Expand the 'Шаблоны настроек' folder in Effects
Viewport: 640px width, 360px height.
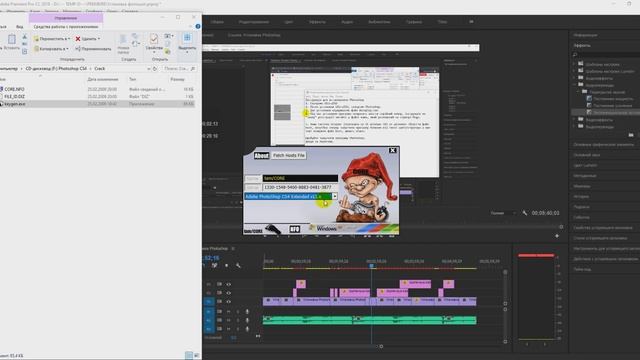click(574, 64)
